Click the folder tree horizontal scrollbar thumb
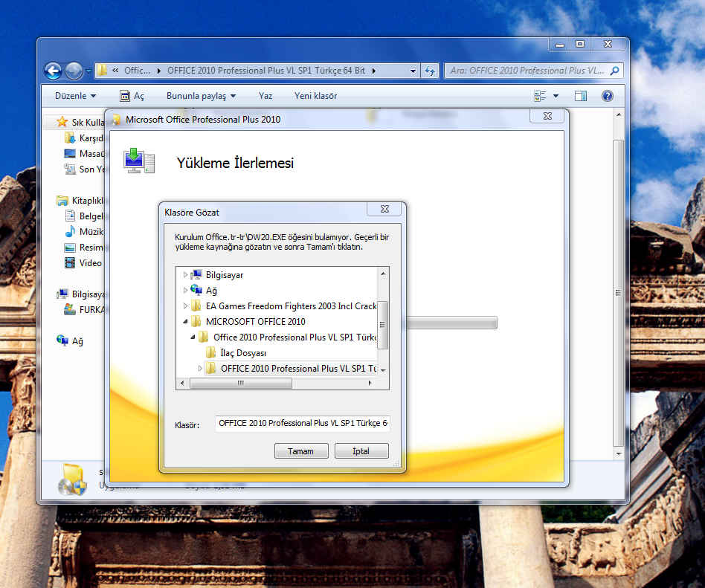 point(241,383)
